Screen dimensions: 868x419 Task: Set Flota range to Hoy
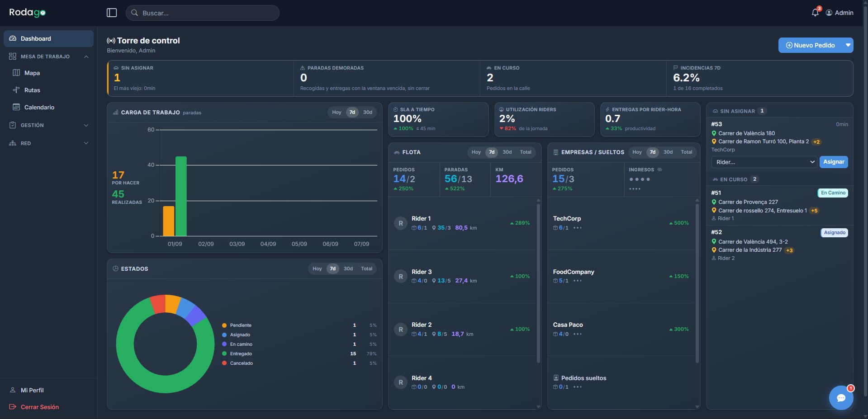point(476,152)
